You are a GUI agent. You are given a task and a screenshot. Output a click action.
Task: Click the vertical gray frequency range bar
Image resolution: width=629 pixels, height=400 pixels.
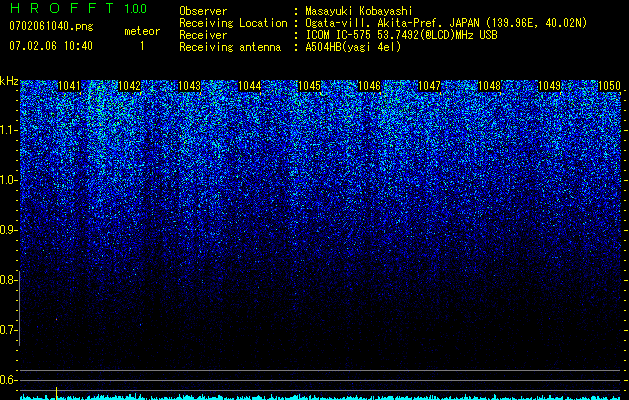click(x=19, y=308)
